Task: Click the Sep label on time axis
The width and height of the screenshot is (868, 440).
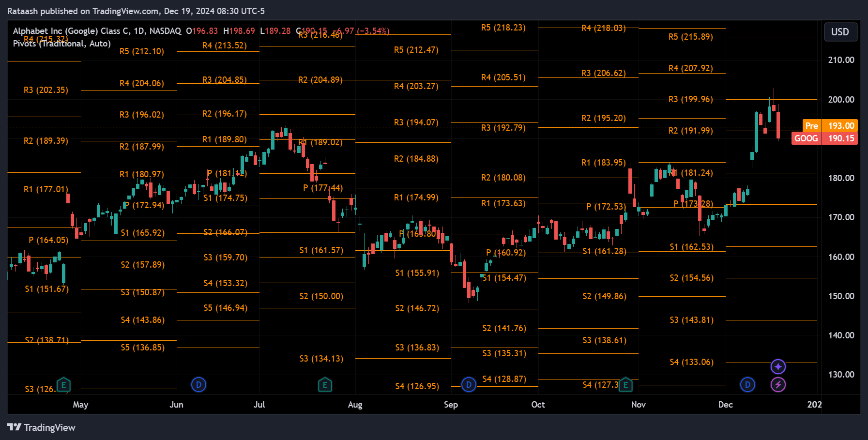Action: point(451,405)
